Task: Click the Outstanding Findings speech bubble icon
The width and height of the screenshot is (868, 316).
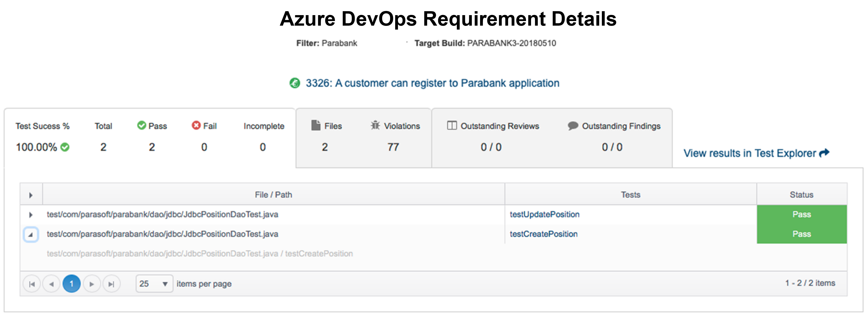Action: click(x=573, y=126)
